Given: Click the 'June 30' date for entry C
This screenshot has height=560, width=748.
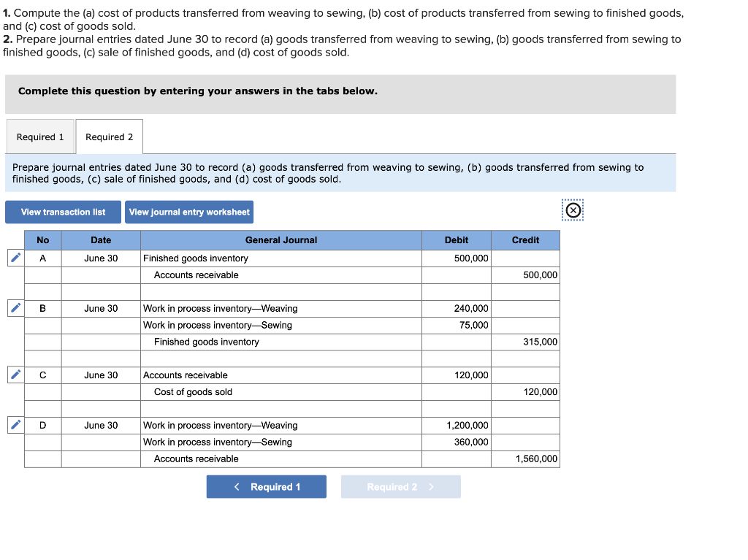Looking at the screenshot, I should pyautogui.click(x=101, y=375).
